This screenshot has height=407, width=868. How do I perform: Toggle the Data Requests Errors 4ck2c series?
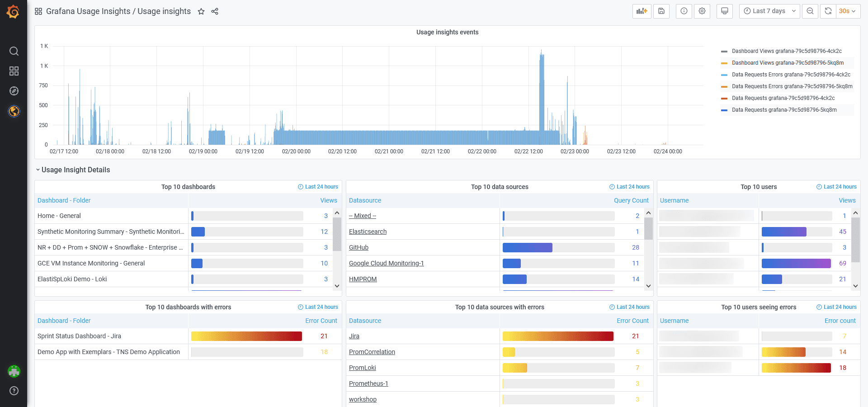790,74
